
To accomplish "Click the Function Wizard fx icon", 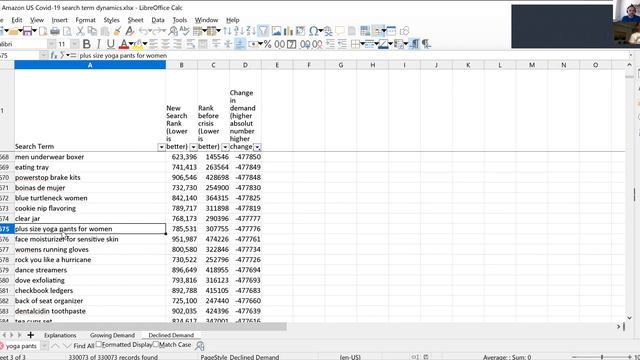I will click(x=53, y=55).
